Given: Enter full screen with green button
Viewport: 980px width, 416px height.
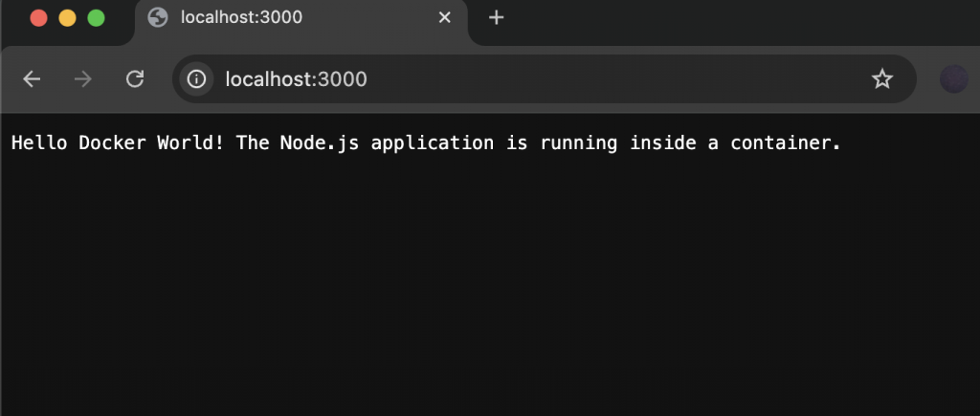Looking at the screenshot, I should click(x=96, y=18).
